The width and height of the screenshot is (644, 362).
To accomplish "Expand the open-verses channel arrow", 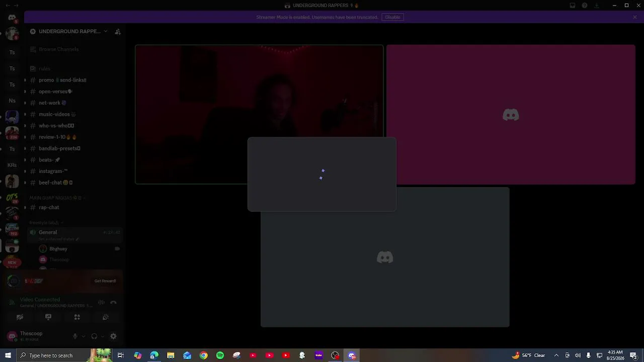I will [x=25, y=92].
